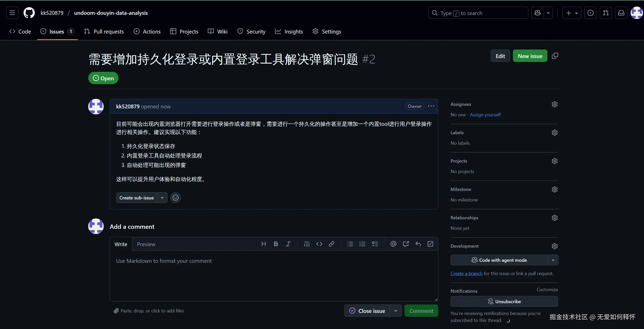Viewport: 644px width, 329px height.
Task: Open the issue comment three-dot menu
Action: (431, 106)
